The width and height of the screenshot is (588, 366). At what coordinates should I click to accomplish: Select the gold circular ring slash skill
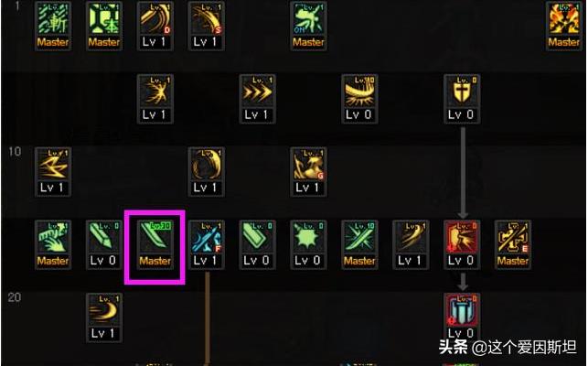[207, 171]
